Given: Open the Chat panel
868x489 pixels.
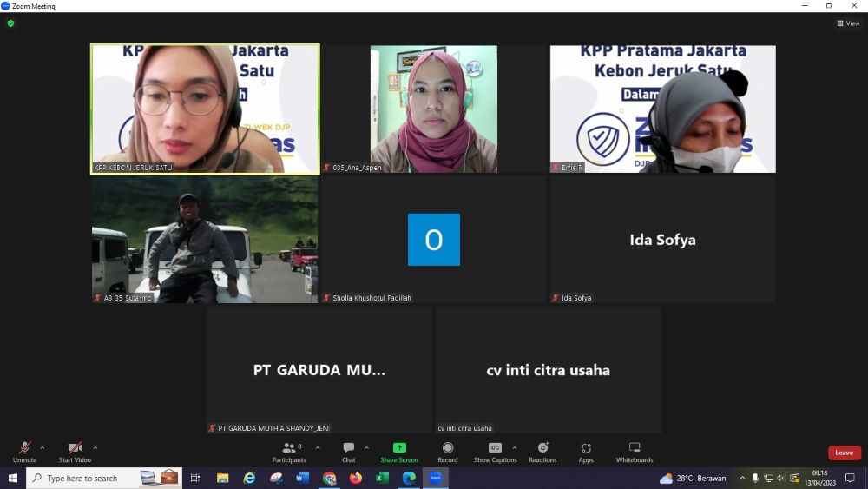Looking at the screenshot, I should pos(348,450).
